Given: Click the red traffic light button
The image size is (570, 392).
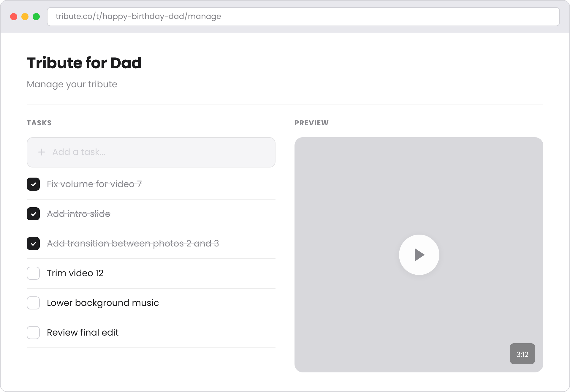Looking at the screenshot, I should click(14, 17).
